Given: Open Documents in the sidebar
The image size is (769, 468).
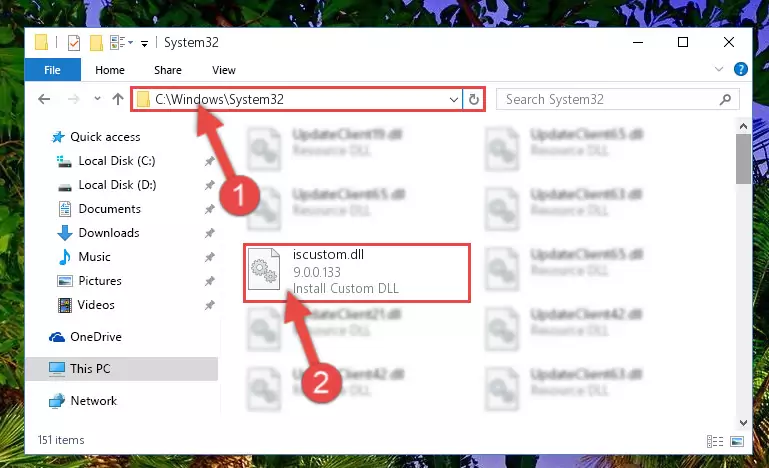Looking at the screenshot, I should [110, 209].
